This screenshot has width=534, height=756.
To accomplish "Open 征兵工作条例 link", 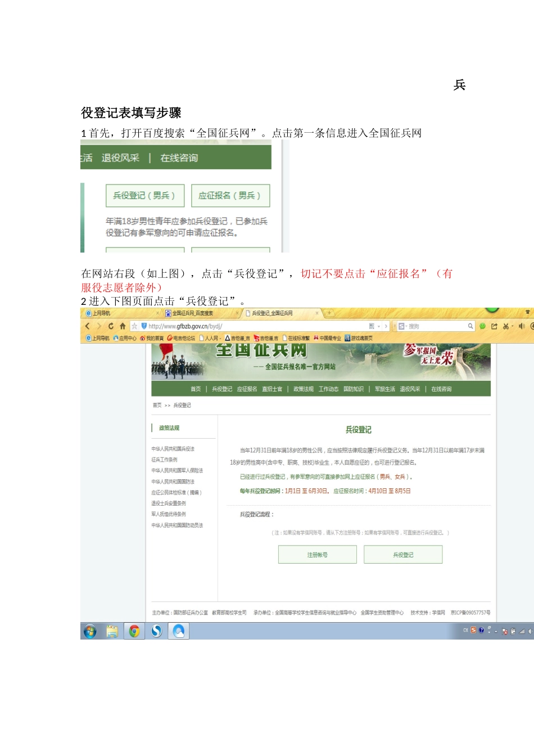I will [164, 460].
